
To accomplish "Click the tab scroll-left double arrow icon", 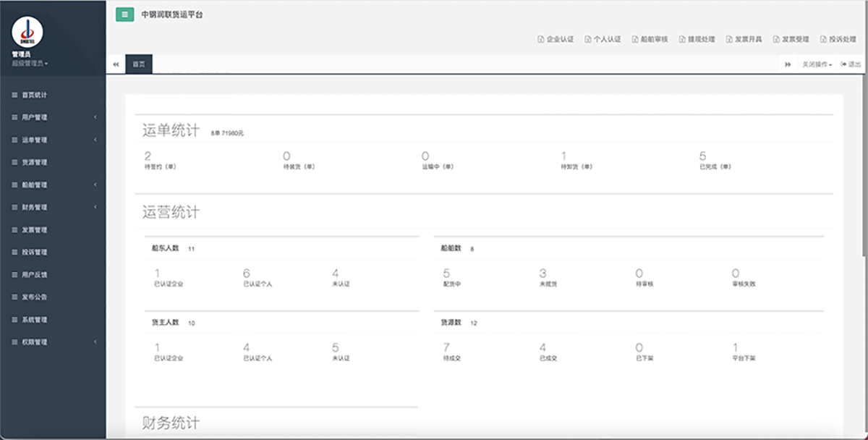I will tap(116, 64).
